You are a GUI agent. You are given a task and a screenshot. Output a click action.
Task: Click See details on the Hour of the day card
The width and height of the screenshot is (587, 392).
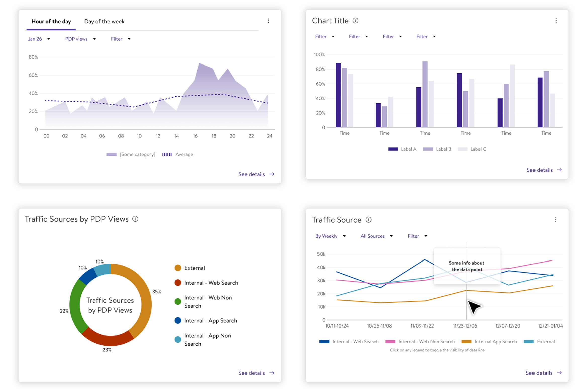252,174
